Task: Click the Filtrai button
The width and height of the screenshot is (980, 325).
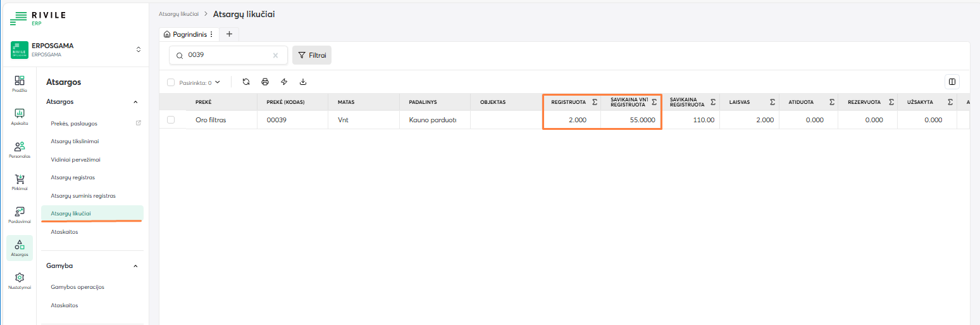Action: 312,55
